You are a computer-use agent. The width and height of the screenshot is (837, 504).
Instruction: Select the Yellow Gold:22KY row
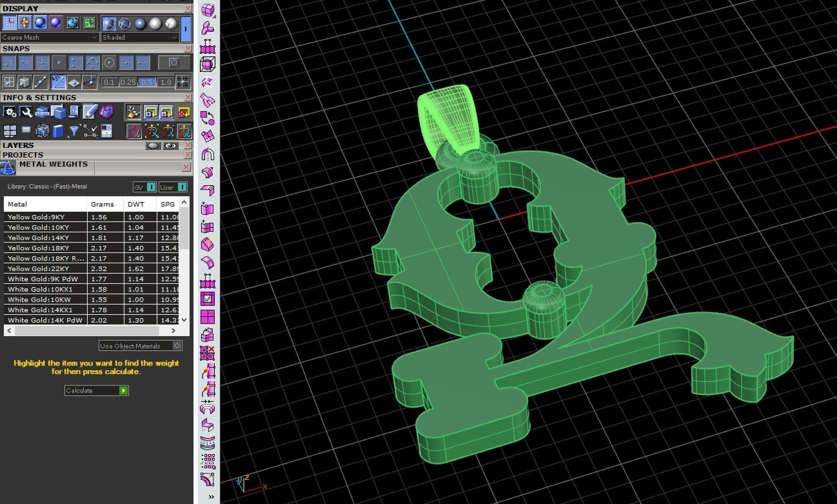(91, 269)
